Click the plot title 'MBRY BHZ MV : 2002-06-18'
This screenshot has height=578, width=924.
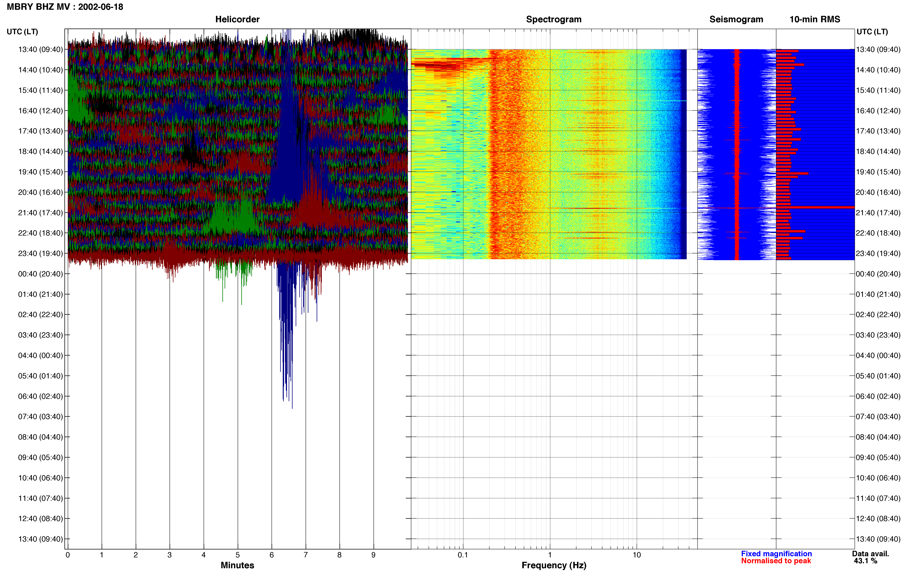point(65,7)
